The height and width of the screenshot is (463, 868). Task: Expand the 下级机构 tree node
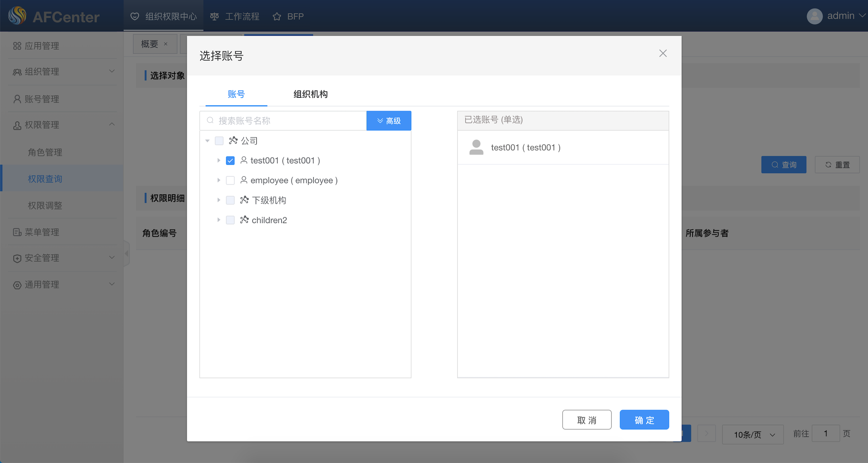tap(218, 201)
